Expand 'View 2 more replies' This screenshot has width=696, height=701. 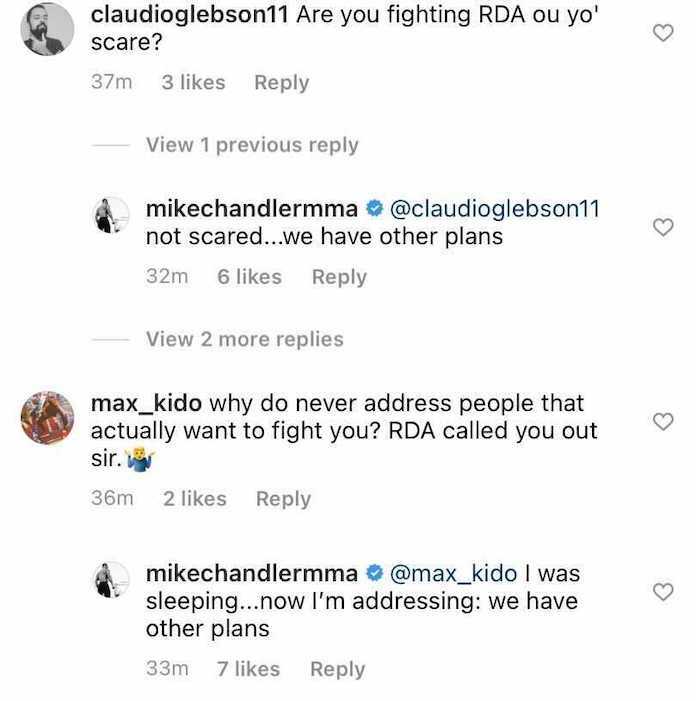coord(244,340)
